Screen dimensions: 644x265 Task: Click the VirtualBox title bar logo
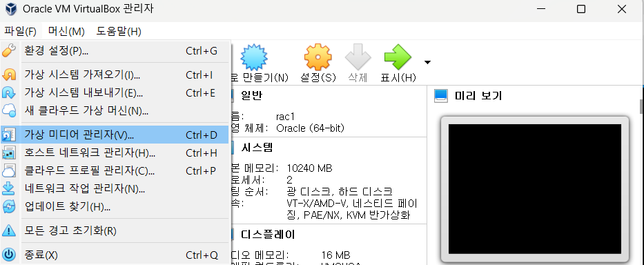(x=10, y=9)
